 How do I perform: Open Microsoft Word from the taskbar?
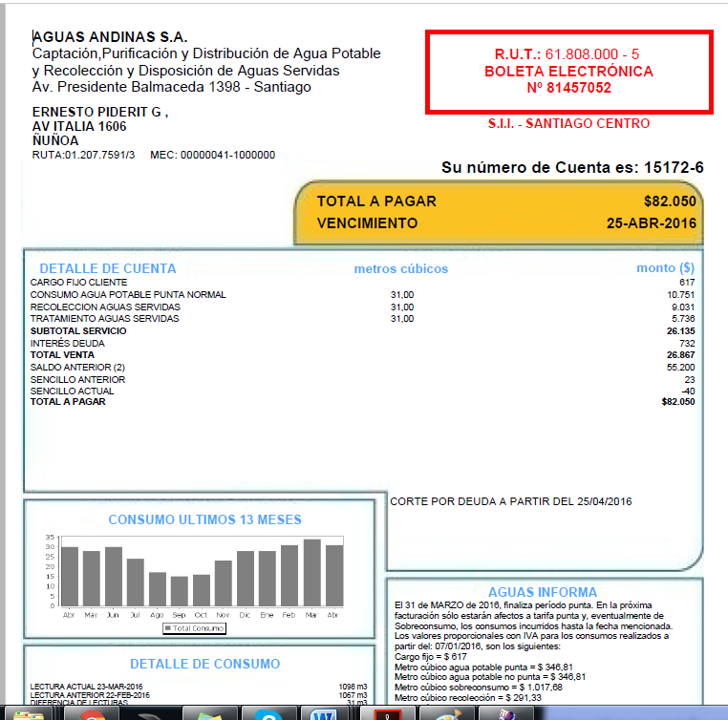[327, 714]
